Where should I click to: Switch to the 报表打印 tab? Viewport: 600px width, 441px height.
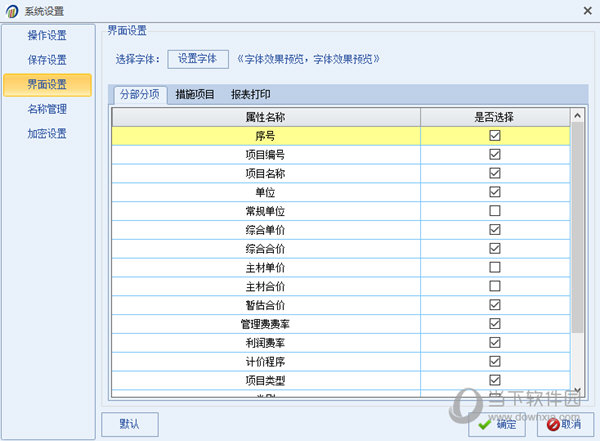coord(250,95)
